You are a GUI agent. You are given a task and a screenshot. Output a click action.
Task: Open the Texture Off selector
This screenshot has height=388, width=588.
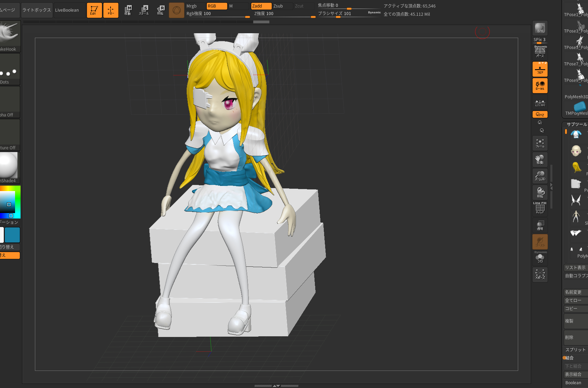10,135
